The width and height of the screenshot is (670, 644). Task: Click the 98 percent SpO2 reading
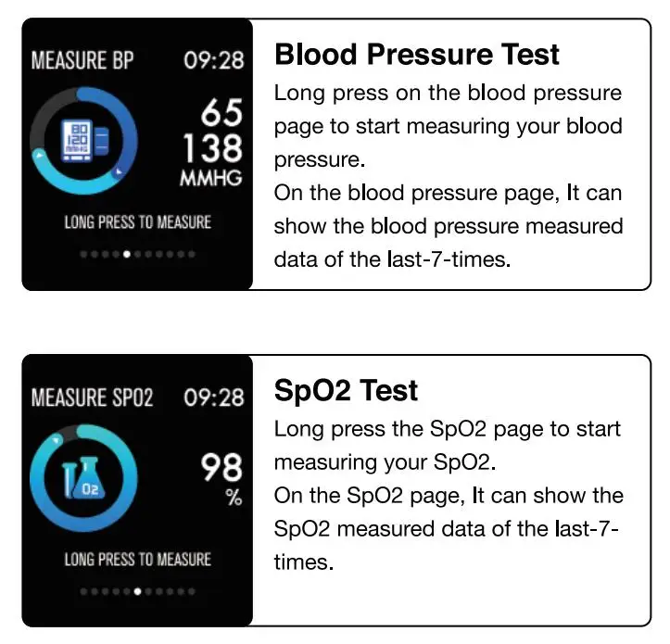click(x=221, y=467)
